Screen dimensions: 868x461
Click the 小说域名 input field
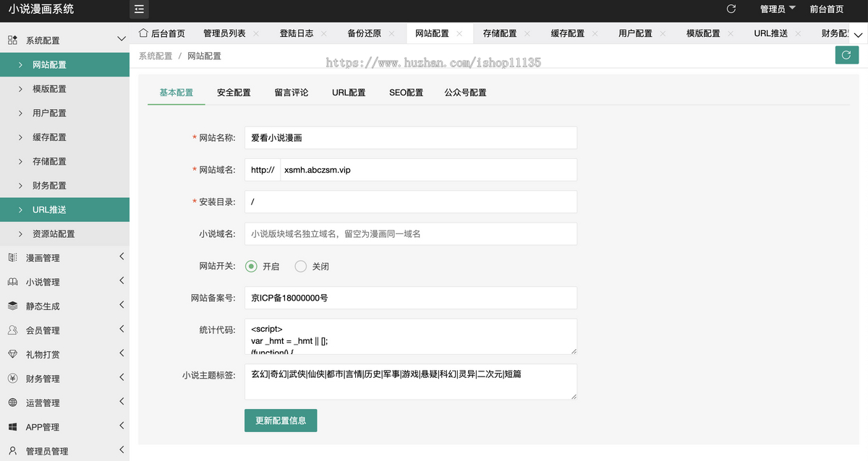point(411,234)
